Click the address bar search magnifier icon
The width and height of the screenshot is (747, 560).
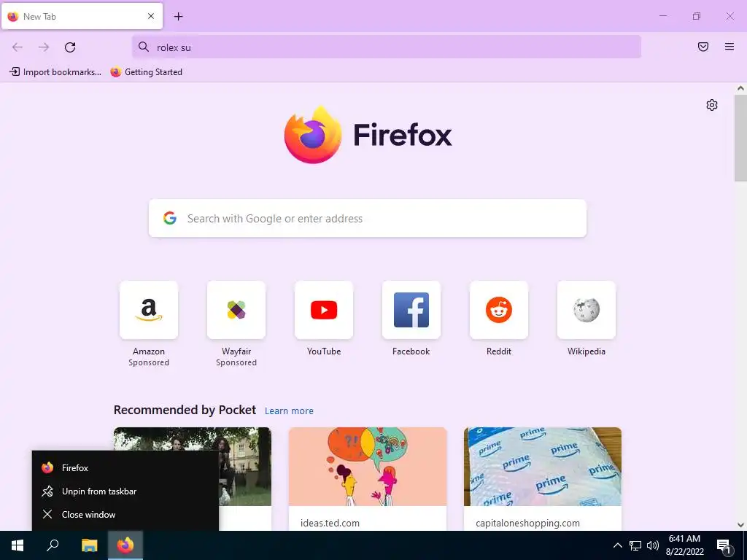tap(144, 47)
